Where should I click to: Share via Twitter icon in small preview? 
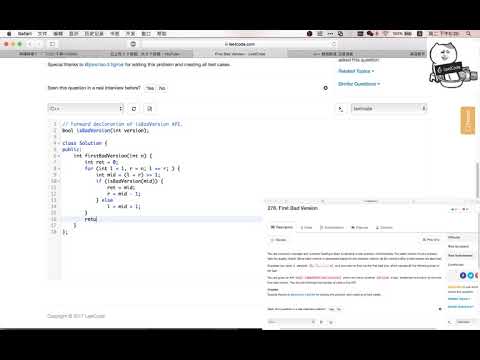[x=470, y=275]
